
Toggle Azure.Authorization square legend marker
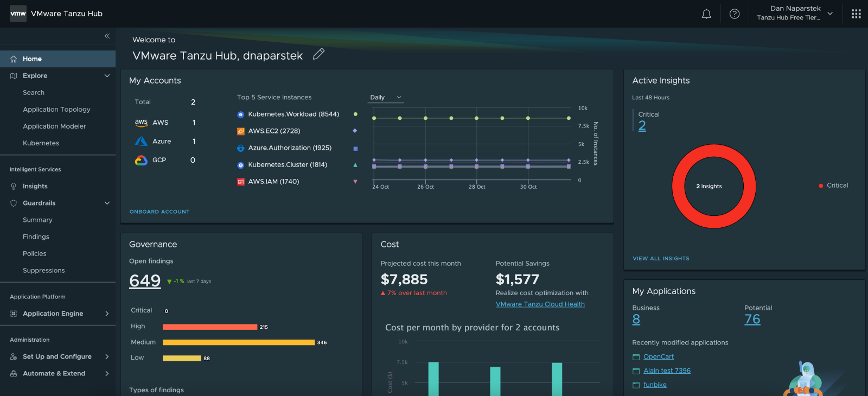tap(355, 148)
